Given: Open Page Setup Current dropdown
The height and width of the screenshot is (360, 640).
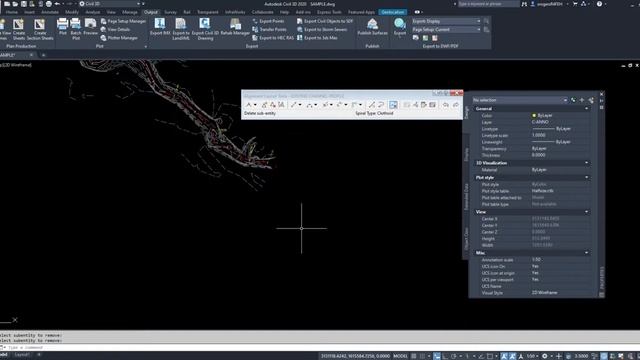Looking at the screenshot, I should [446, 29].
